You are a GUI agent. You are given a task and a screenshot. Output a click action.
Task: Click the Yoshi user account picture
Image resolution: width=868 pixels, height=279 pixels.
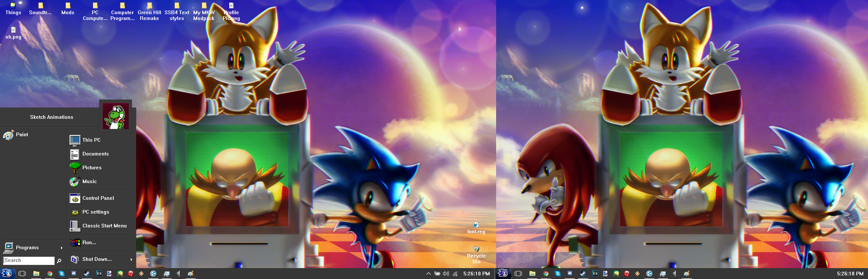coord(115,116)
